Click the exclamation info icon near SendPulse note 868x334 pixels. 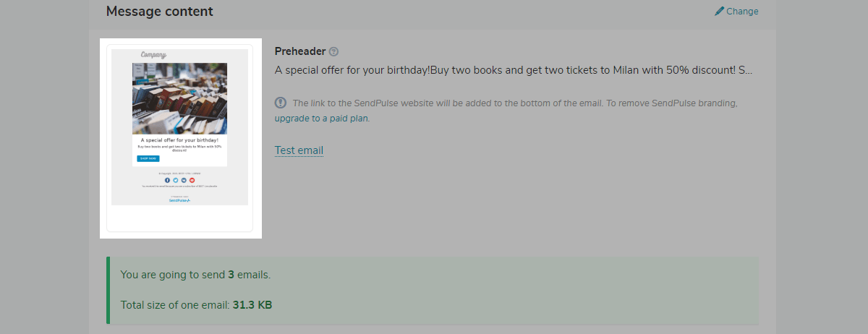tap(281, 103)
